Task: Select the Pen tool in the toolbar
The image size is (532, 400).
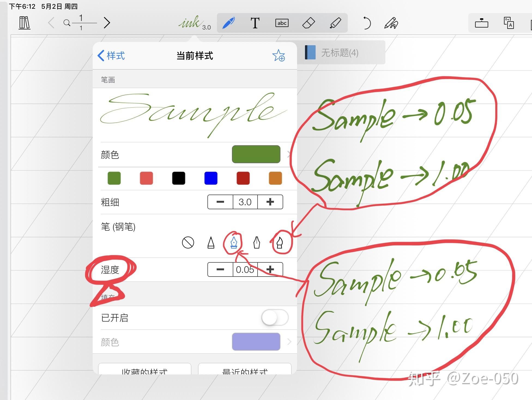Action: click(228, 23)
